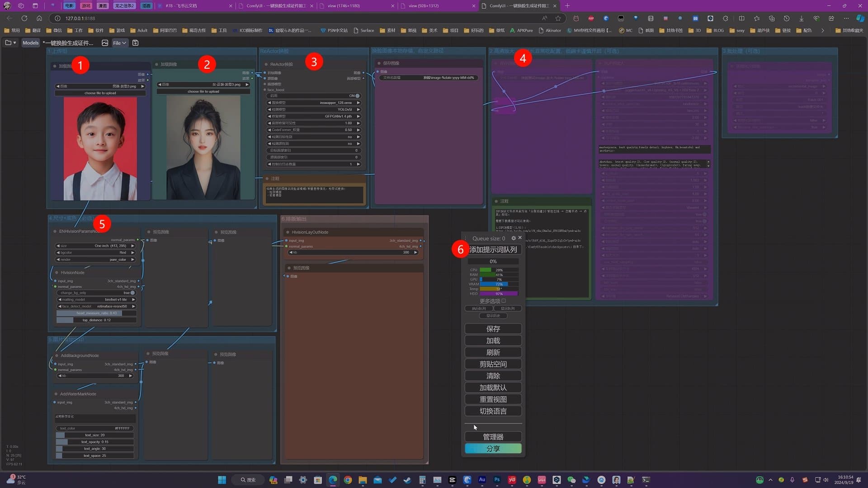Image resolution: width=868 pixels, height=488 pixels.
Task: Open the File dropdown menu
Action: (119, 43)
